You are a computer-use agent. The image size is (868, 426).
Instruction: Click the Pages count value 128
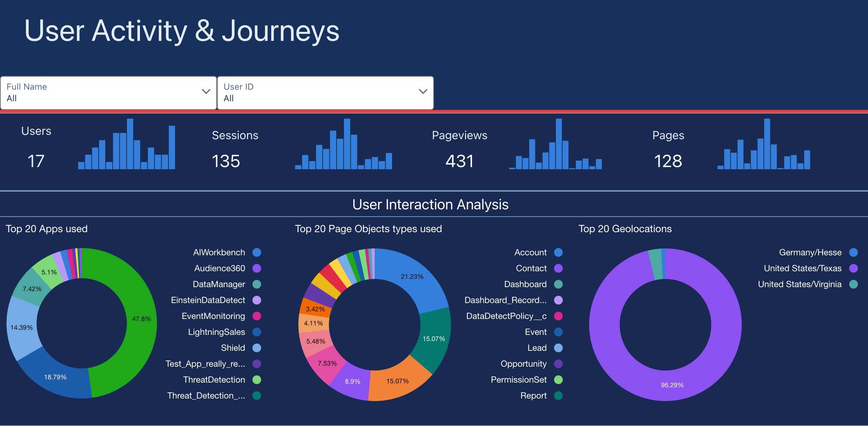(x=668, y=161)
